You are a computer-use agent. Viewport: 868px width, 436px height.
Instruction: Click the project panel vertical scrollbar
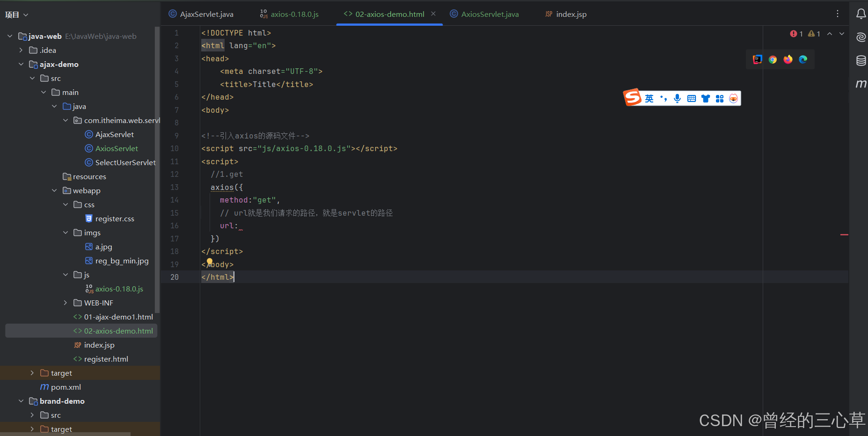tap(157, 171)
